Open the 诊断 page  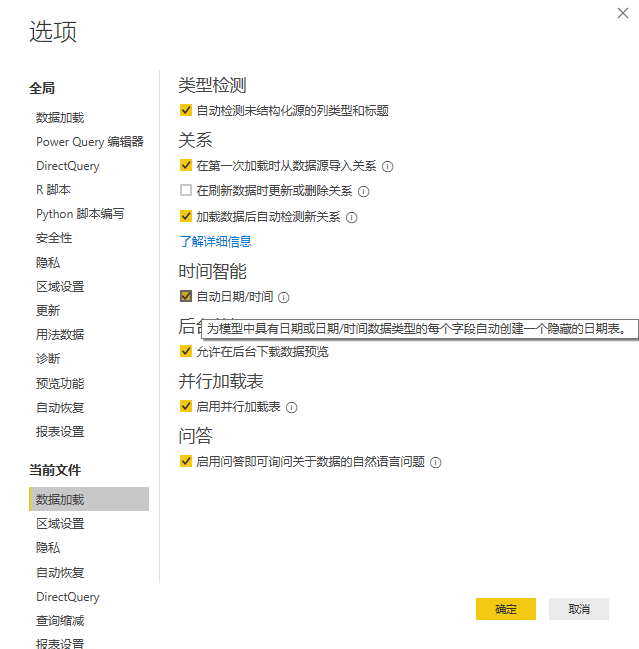coord(48,358)
